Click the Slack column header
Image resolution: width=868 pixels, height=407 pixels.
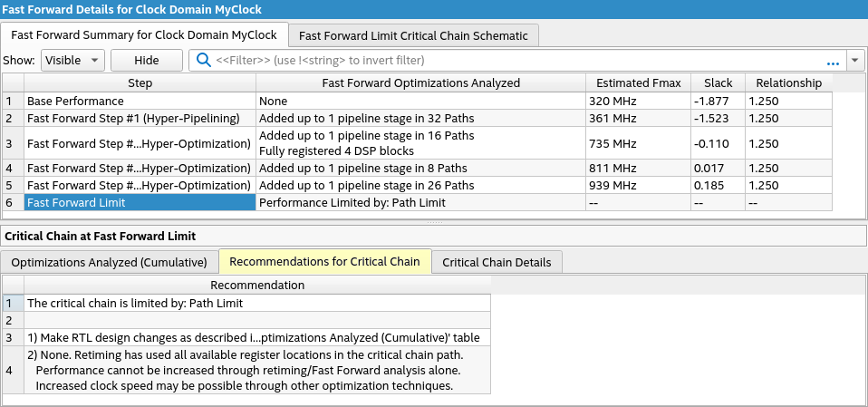[x=718, y=82]
